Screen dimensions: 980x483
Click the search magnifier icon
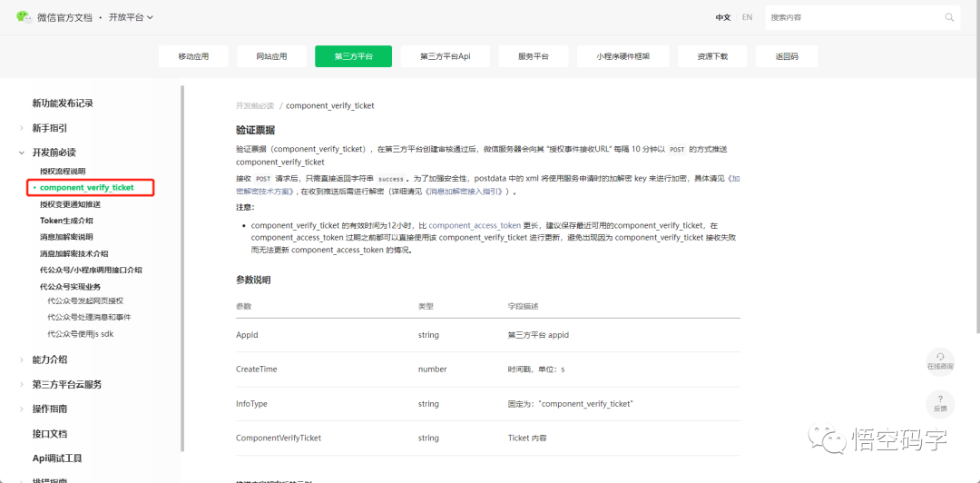click(949, 17)
